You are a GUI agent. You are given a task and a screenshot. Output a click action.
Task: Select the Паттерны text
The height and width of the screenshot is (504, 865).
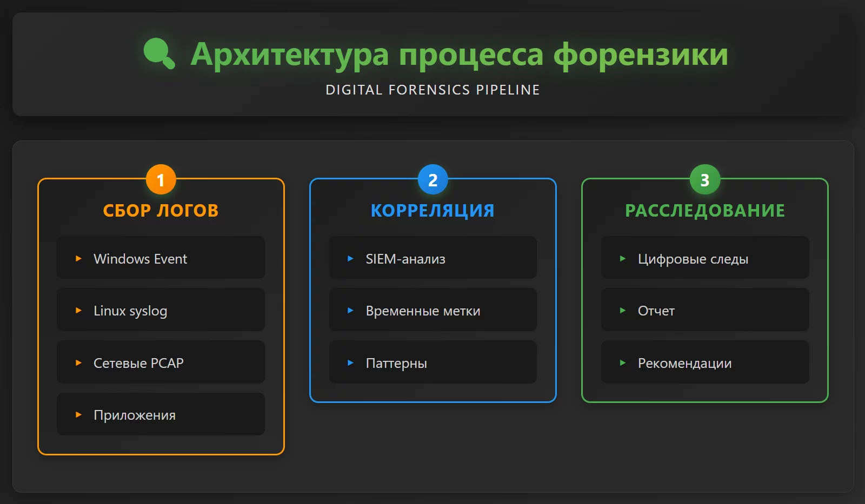[396, 364]
